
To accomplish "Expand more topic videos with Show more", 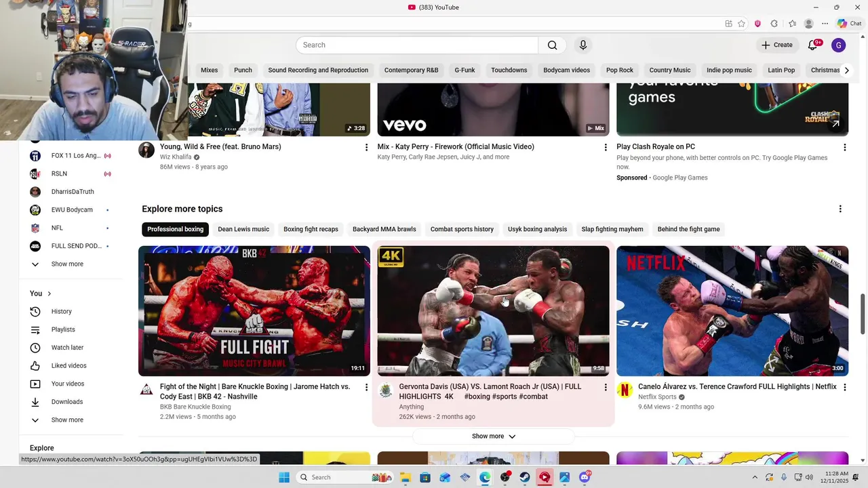I will point(494,436).
